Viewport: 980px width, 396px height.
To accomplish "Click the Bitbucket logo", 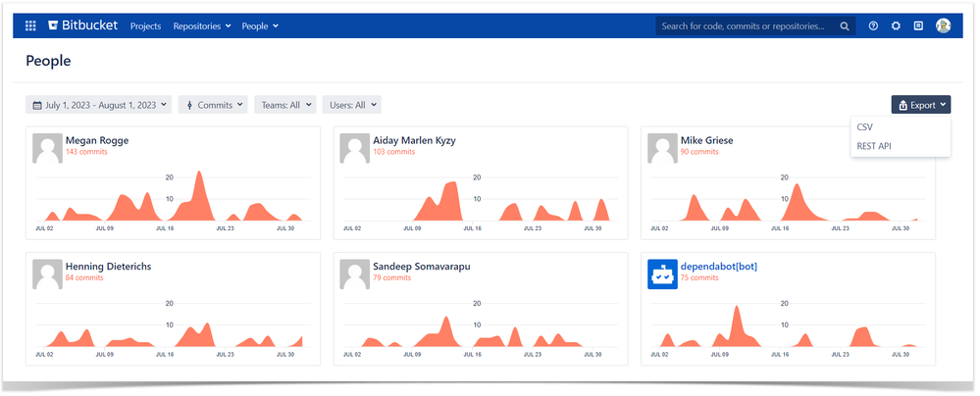I will [x=82, y=25].
